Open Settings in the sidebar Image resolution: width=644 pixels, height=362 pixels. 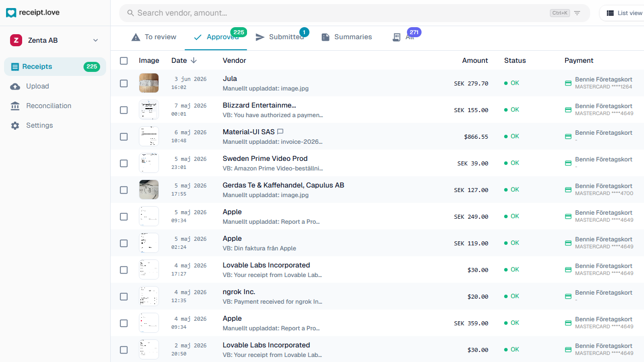pos(55,125)
